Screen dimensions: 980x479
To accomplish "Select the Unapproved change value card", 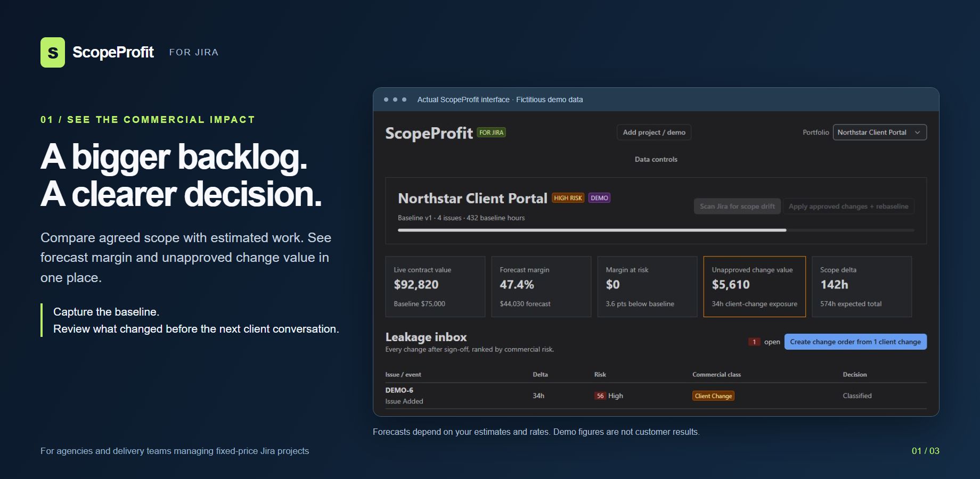I will pos(754,287).
